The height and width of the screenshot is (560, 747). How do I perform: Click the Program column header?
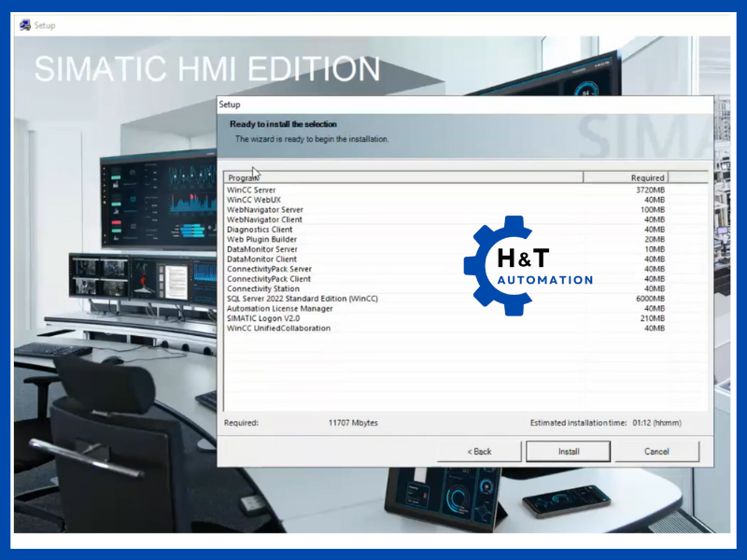tap(403, 177)
